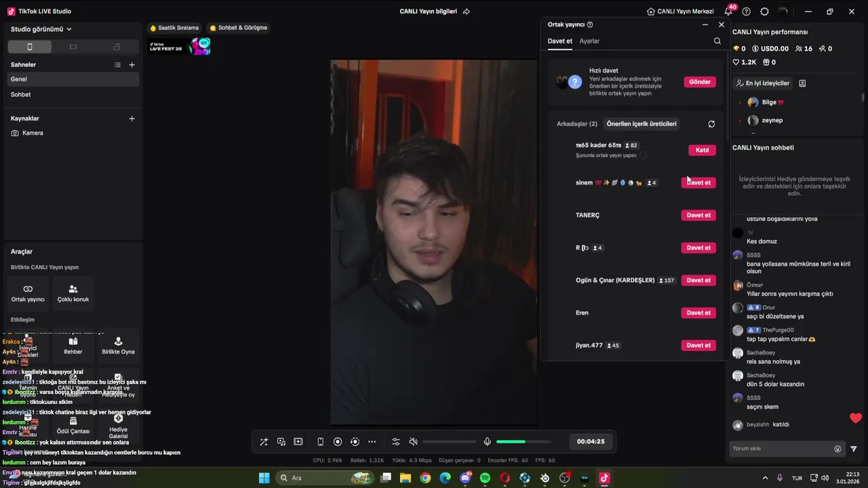The image size is (868, 488).
Task: Invite jiyan.477 with Davet et
Action: coord(698,345)
